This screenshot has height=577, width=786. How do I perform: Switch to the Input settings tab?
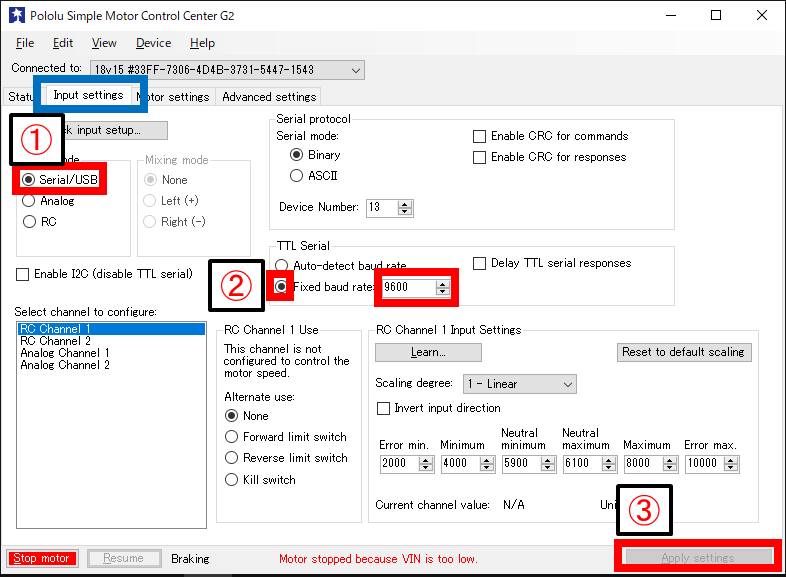click(x=88, y=95)
